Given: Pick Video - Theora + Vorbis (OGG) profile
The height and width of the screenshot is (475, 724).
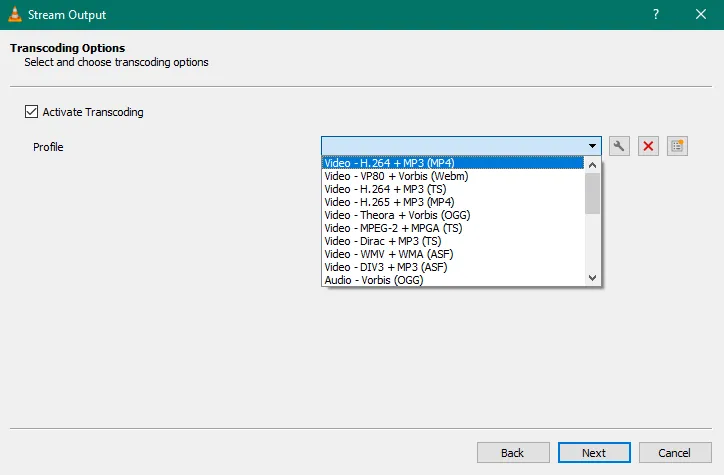Looking at the screenshot, I should click(453, 215).
